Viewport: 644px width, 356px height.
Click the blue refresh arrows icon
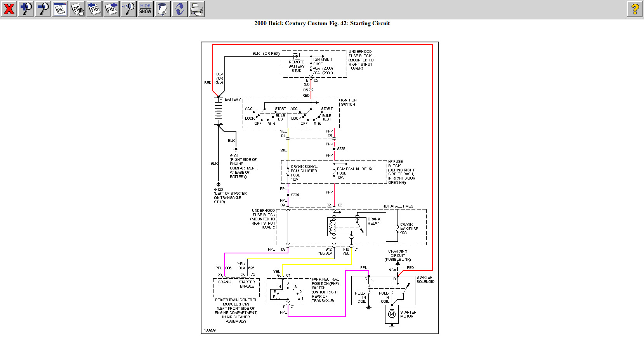(180, 9)
